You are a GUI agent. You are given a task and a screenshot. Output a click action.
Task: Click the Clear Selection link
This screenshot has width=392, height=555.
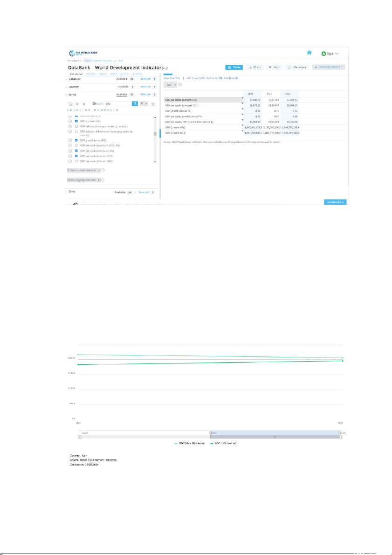point(172,78)
